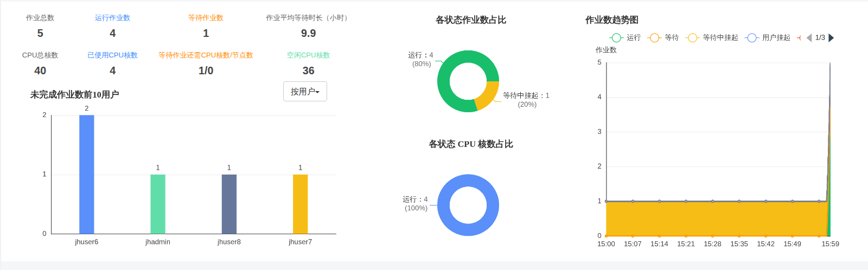The width and height of the screenshot is (868, 270).
Task: Toggle the 用户挂起 legend series
Action: (768, 37)
